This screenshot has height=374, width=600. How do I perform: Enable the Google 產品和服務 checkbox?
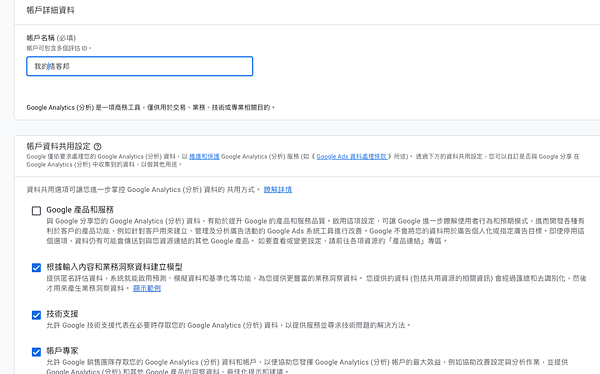(x=36, y=211)
